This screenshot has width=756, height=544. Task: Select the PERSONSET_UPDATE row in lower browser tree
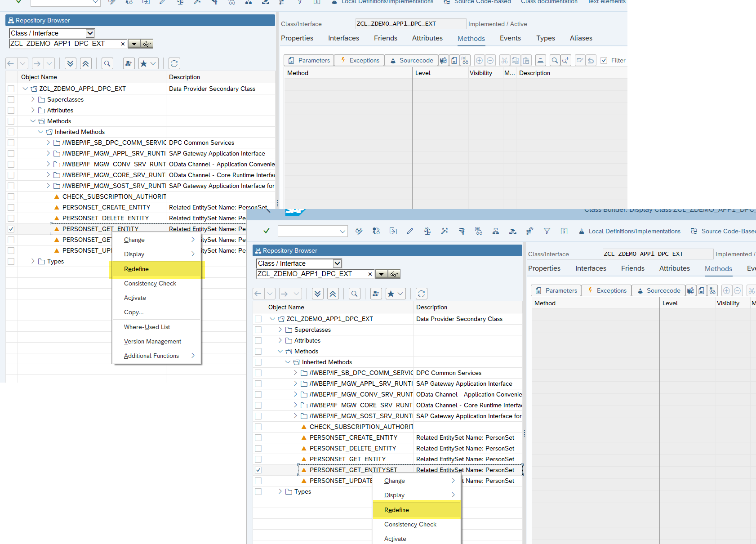341,481
